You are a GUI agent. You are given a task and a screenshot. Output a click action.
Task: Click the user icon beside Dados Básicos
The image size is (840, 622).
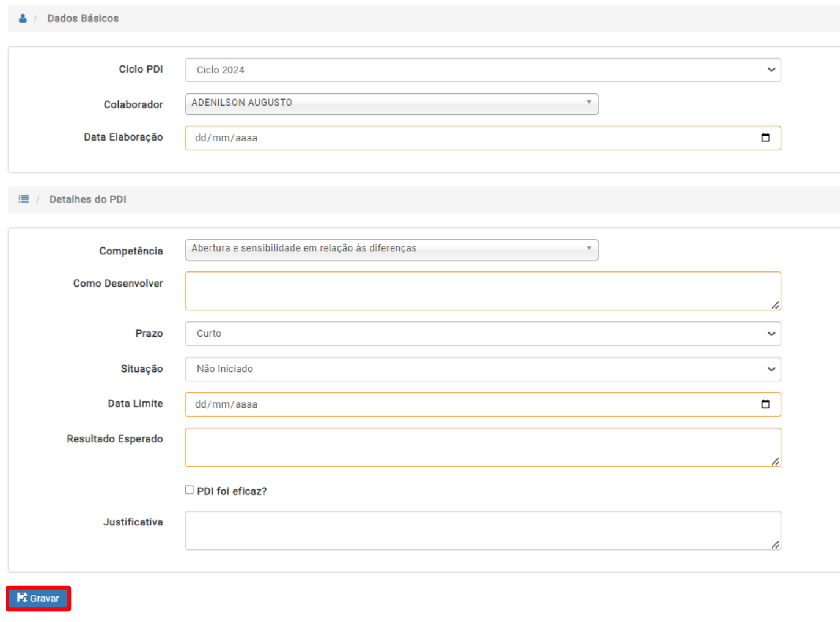(x=23, y=18)
